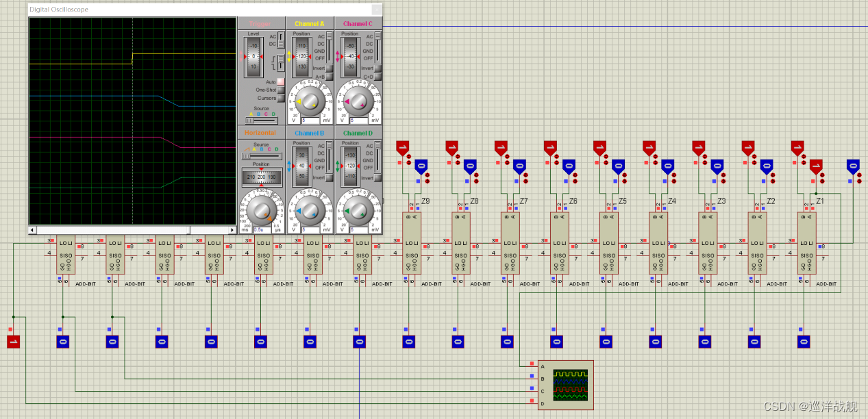868x419 pixels.
Task: Toggle the blue logic state 0 above Z8
Action: pyautogui.click(x=470, y=165)
